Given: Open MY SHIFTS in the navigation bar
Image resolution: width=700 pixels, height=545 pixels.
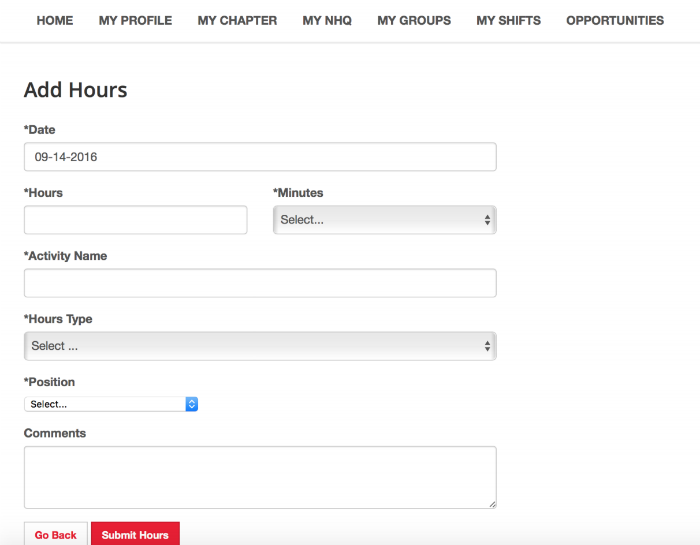Looking at the screenshot, I should tap(508, 21).
